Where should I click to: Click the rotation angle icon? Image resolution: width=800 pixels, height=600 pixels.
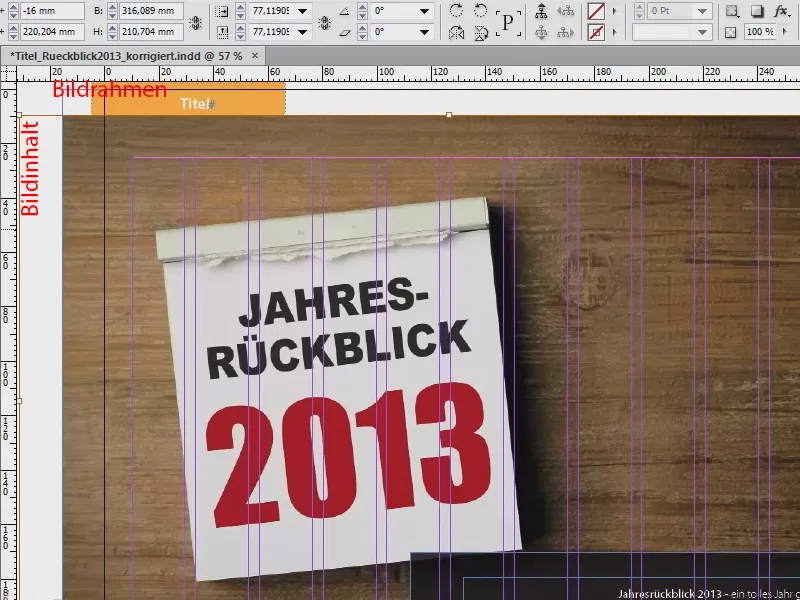coord(345,11)
